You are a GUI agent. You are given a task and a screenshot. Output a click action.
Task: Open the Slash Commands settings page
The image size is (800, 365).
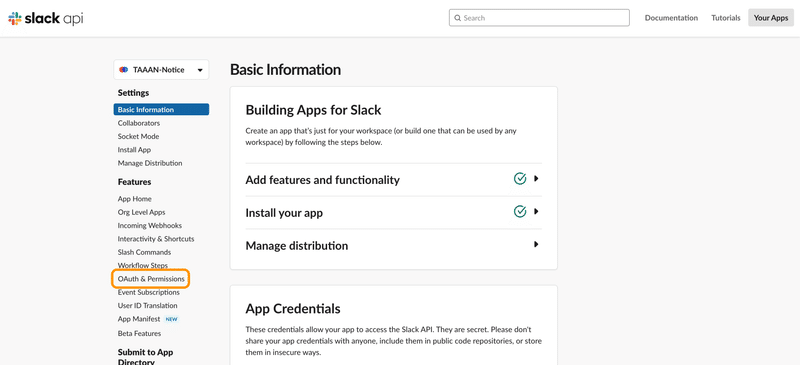(x=144, y=252)
